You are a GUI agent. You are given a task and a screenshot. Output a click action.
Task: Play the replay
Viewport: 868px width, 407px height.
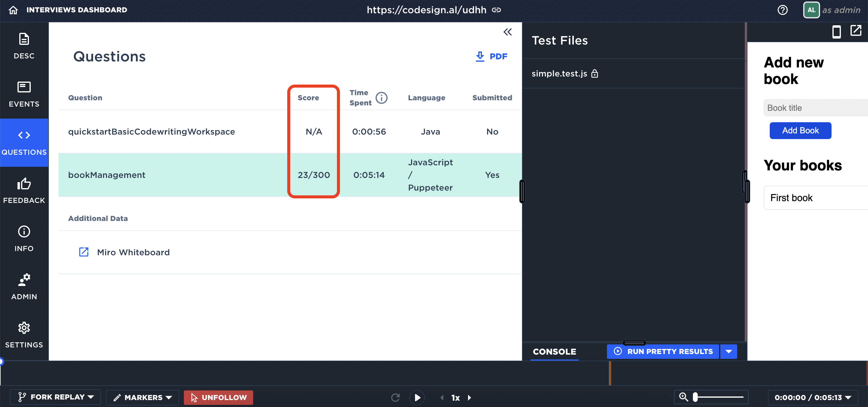point(417,398)
